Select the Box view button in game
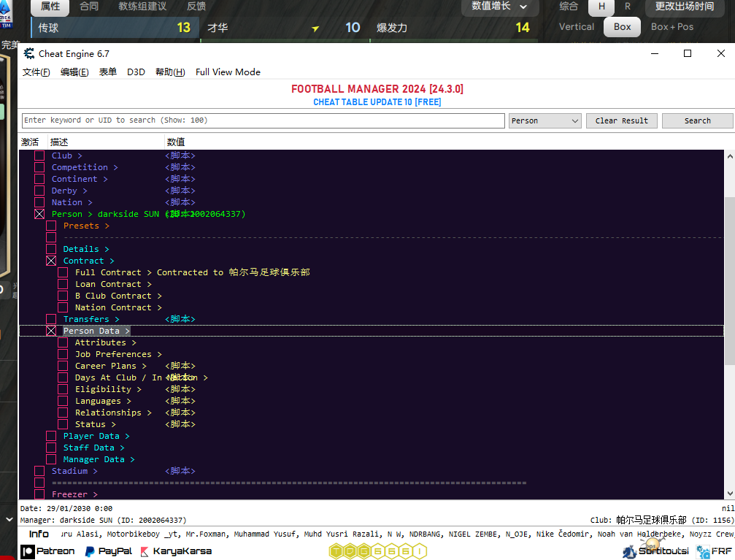This screenshot has height=560, width=735. pos(622,27)
